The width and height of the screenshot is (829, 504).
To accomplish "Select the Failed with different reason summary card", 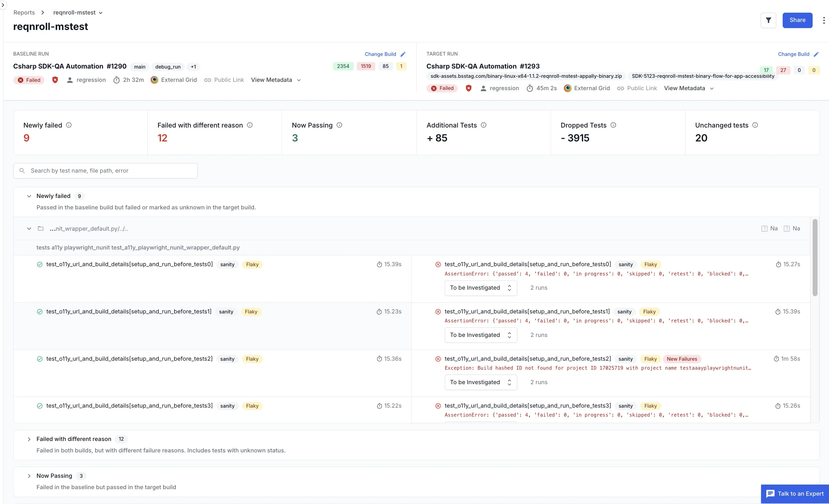I will tap(215, 132).
